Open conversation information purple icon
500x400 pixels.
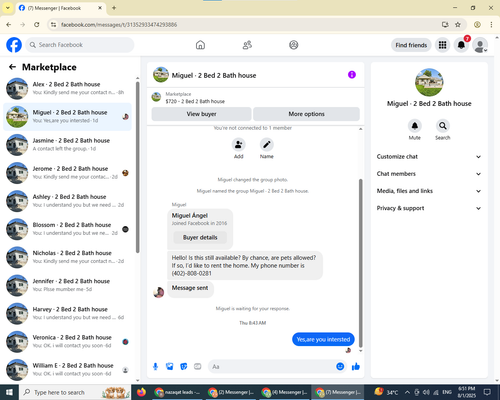point(352,75)
